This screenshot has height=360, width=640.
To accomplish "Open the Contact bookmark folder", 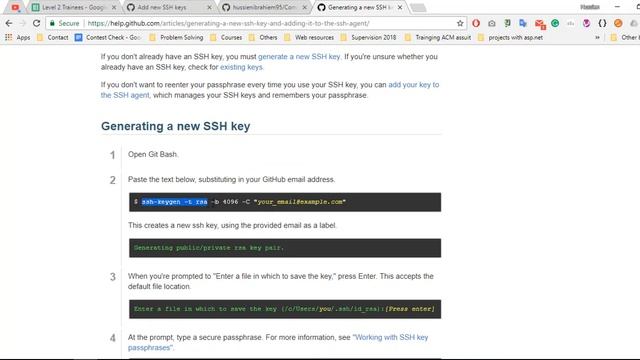I will click(x=52, y=38).
